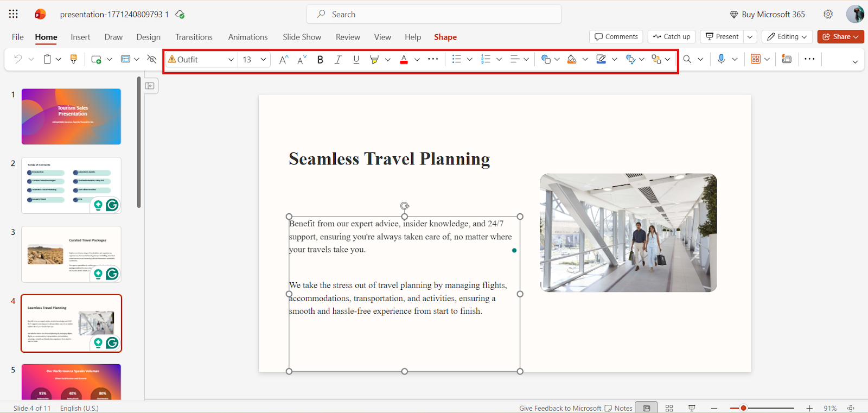Click the slide Layout icon
The width and height of the screenshot is (868, 413).
tap(125, 59)
